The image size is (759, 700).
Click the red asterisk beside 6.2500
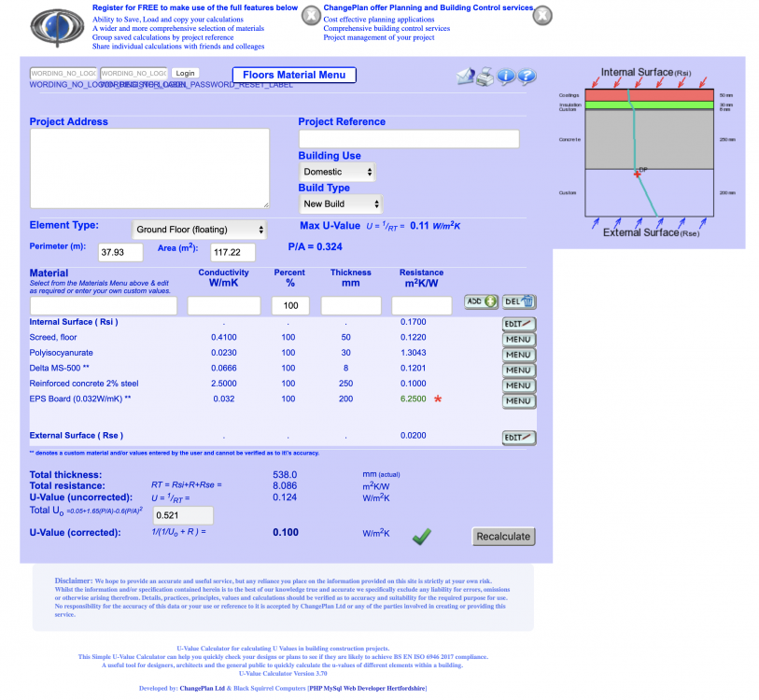click(438, 399)
